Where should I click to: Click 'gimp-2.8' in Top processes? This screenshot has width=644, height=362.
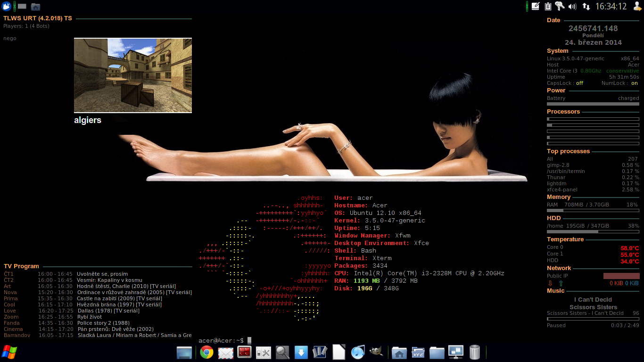coord(558,165)
